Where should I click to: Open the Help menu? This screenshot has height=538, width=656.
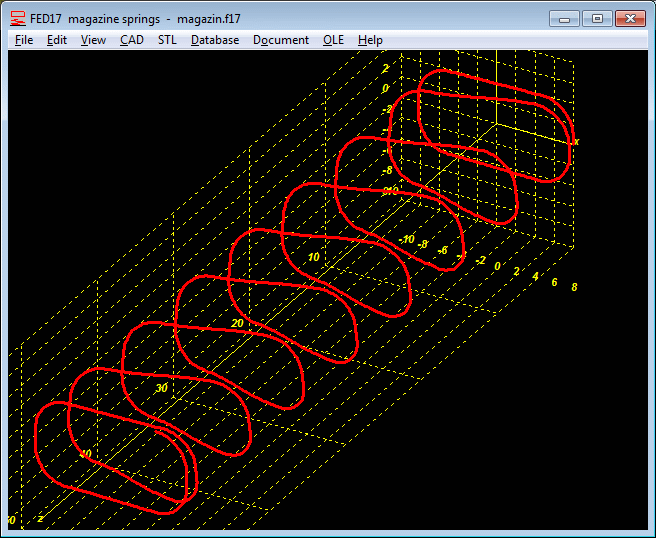tap(370, 40)
